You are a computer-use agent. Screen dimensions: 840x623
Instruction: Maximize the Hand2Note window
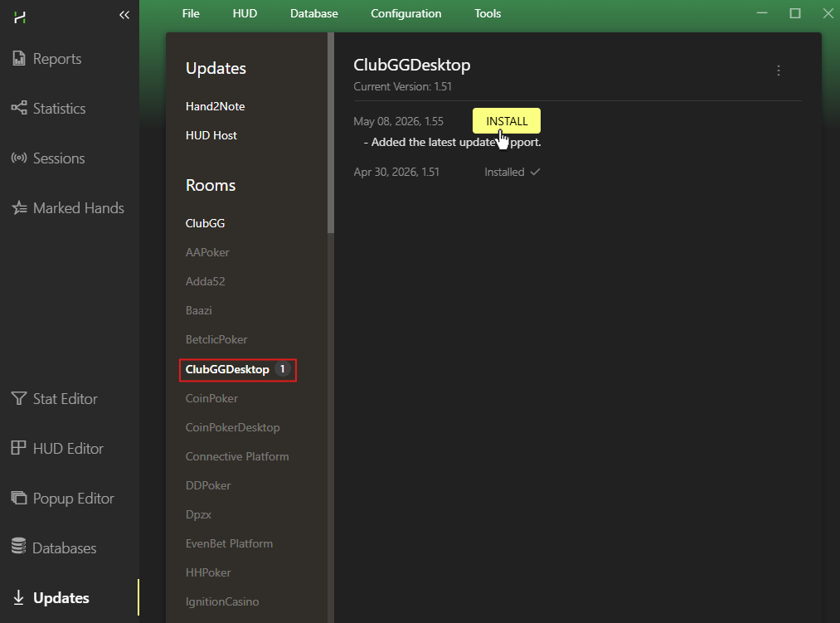[795, 13]
